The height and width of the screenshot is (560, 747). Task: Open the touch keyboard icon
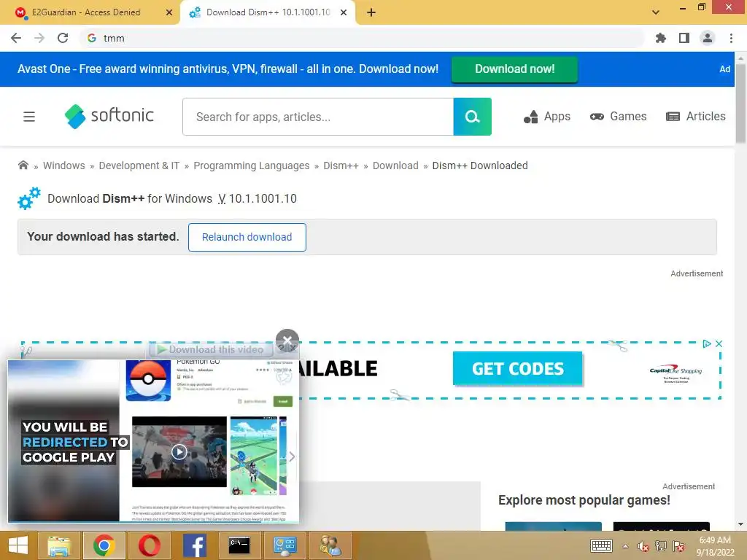pos(601,545)
